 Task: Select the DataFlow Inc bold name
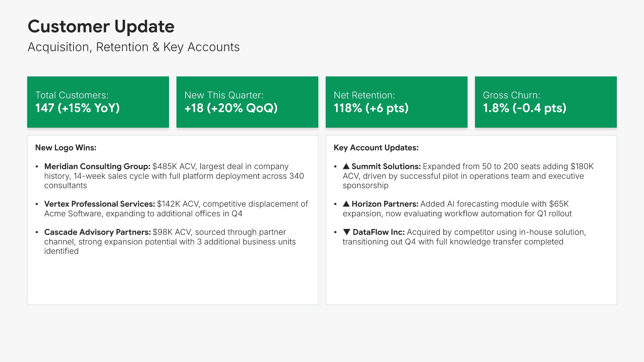click(379, 232)
